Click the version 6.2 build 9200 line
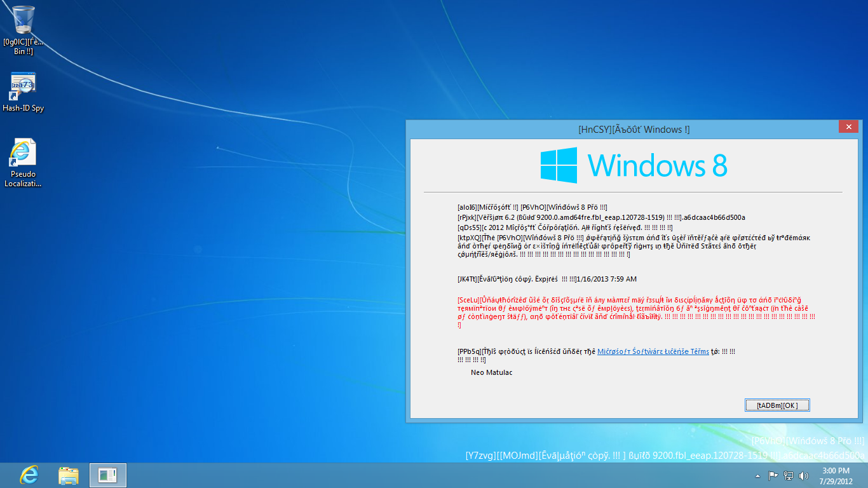 pyautogui.click(x=601, y=217)
